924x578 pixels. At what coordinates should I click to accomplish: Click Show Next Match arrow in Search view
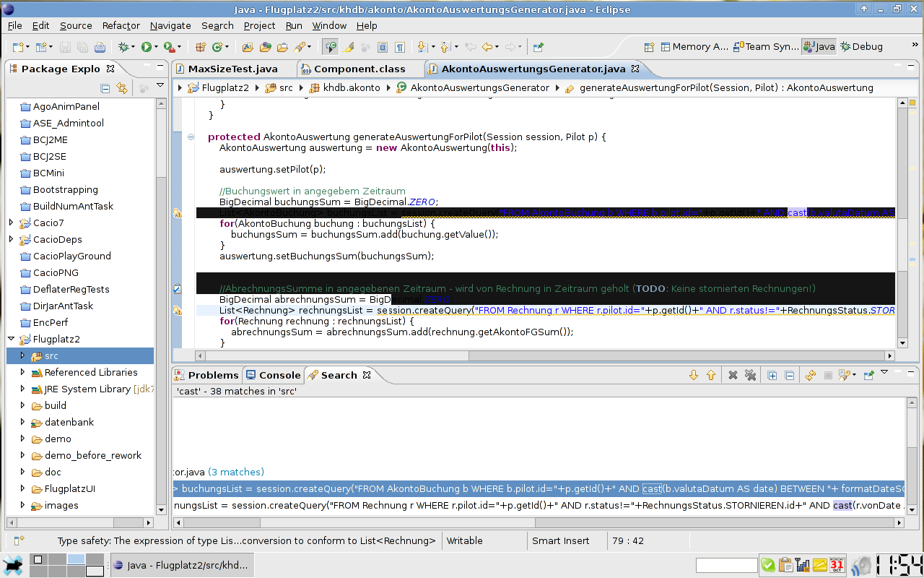[694, 375]
